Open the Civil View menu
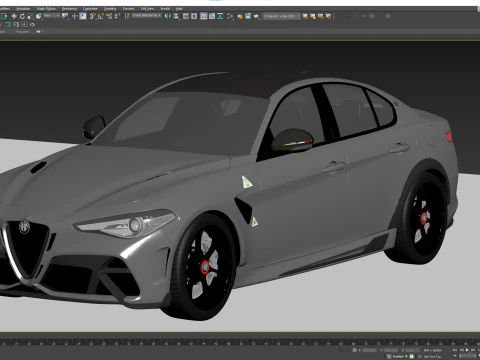Image resolution: width=480 pixels, height=360 pixels. 147,9
